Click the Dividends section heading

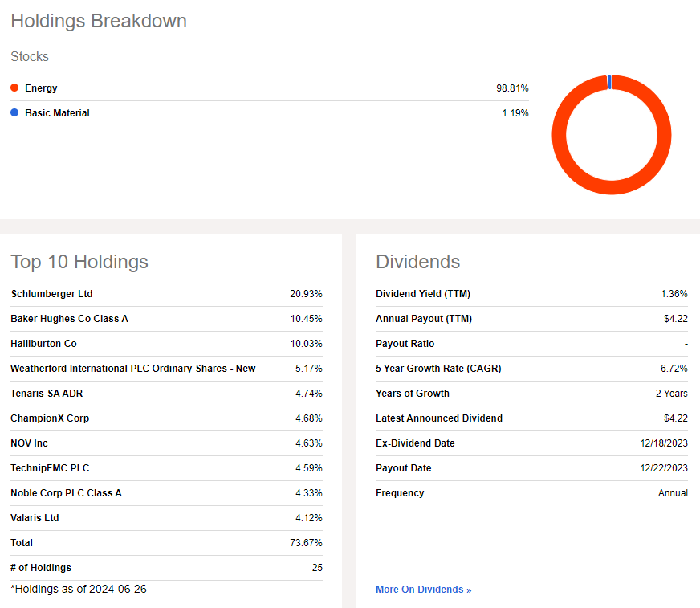pyautogui.click(x=418, y=262)
